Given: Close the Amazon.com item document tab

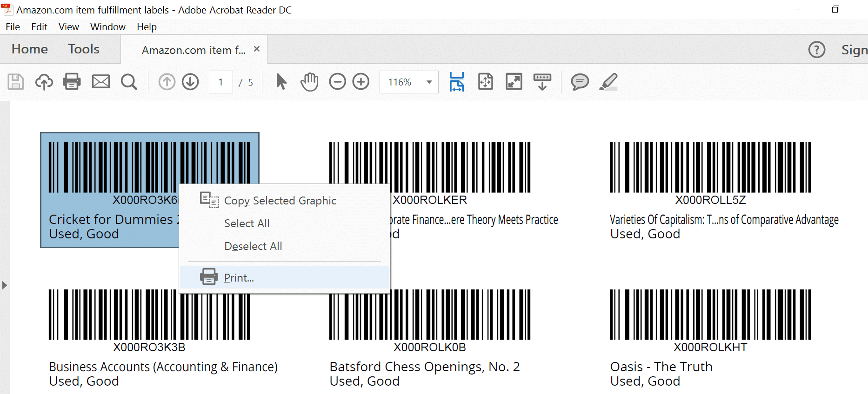Looking at the screenshot, I should pyautogui.click(x=257, y=49).
